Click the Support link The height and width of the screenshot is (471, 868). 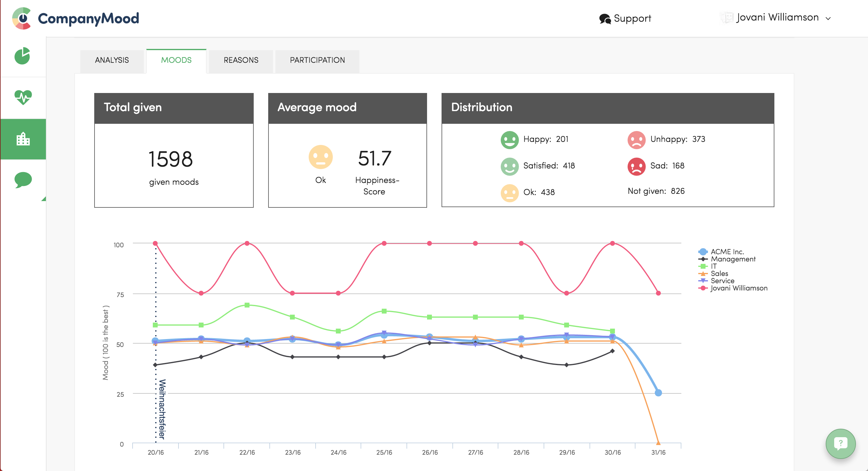click(632, 18)
